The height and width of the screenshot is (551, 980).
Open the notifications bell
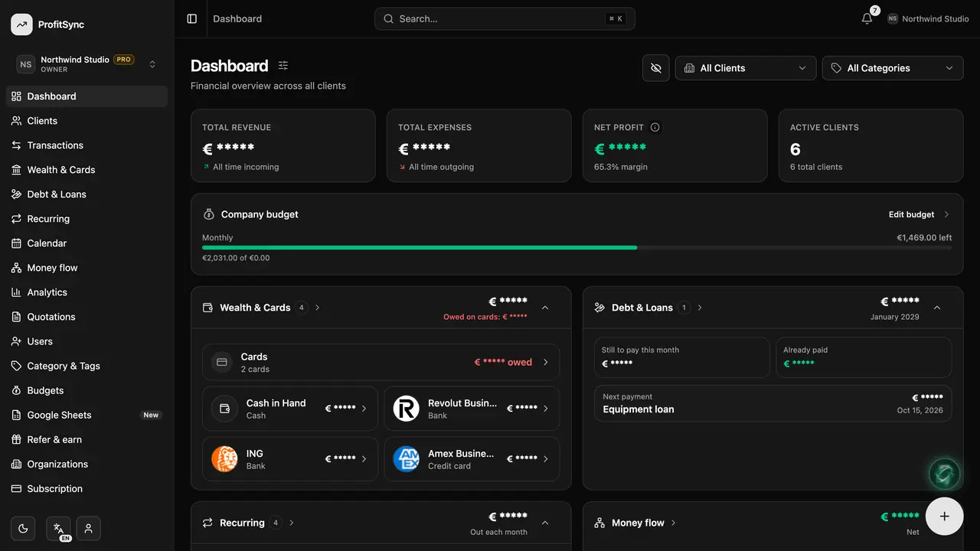pyautogui.click(x=867, y=18)
